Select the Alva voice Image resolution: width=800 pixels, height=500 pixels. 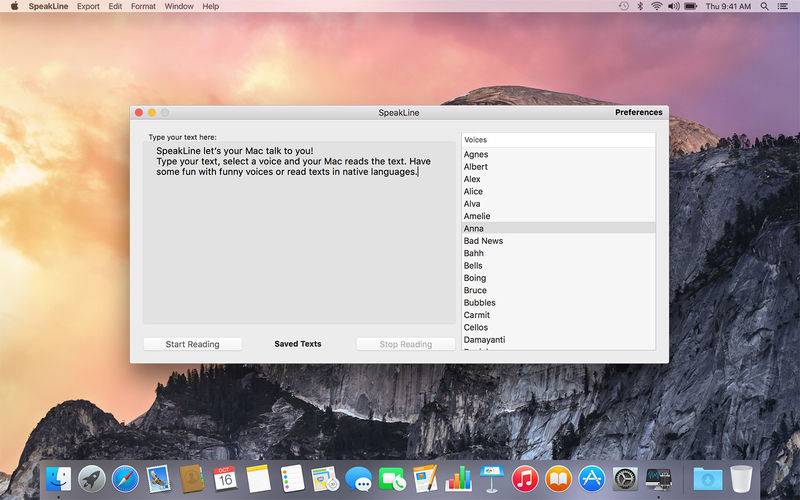point(559,204)
